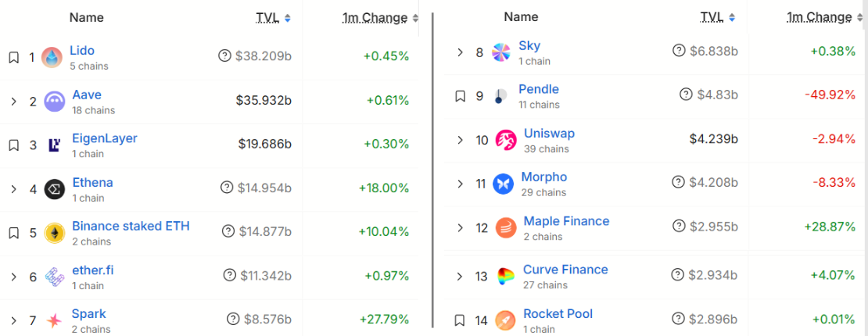The image size is (868, 336).
Task: Expand the Aave row chevron
Action: [x=13, y=101]
